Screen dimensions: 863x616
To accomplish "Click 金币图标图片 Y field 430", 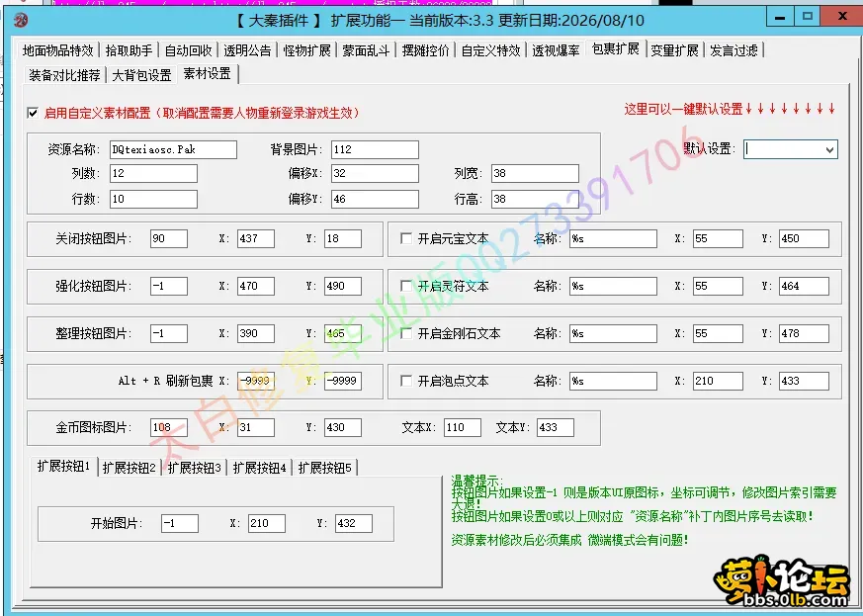I will click(343, 427).
